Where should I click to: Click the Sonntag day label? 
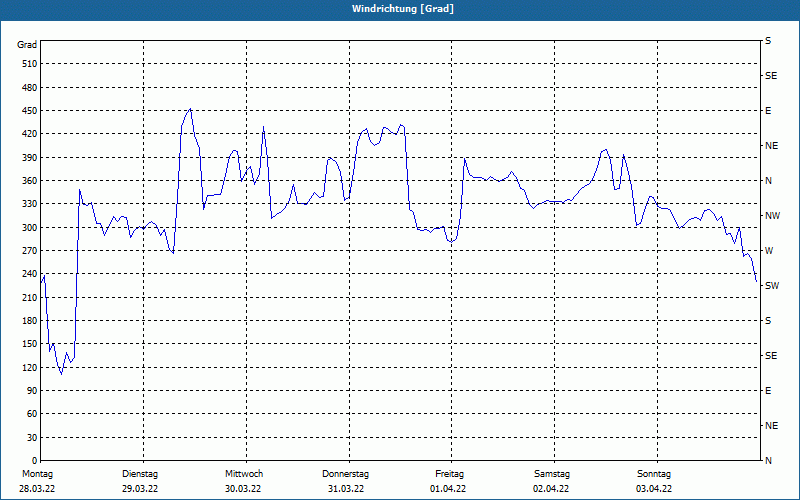tap(654, 474)
